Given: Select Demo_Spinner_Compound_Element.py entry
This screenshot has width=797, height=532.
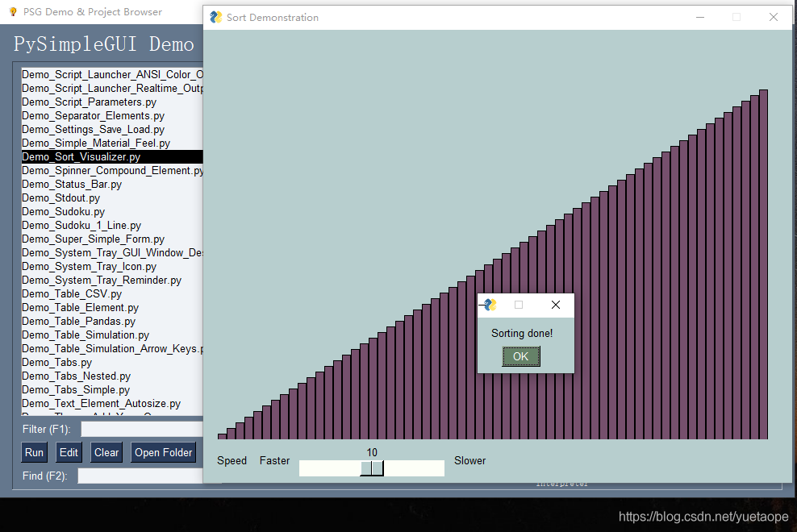Looking at the screenshot, I should click(112, 170).
